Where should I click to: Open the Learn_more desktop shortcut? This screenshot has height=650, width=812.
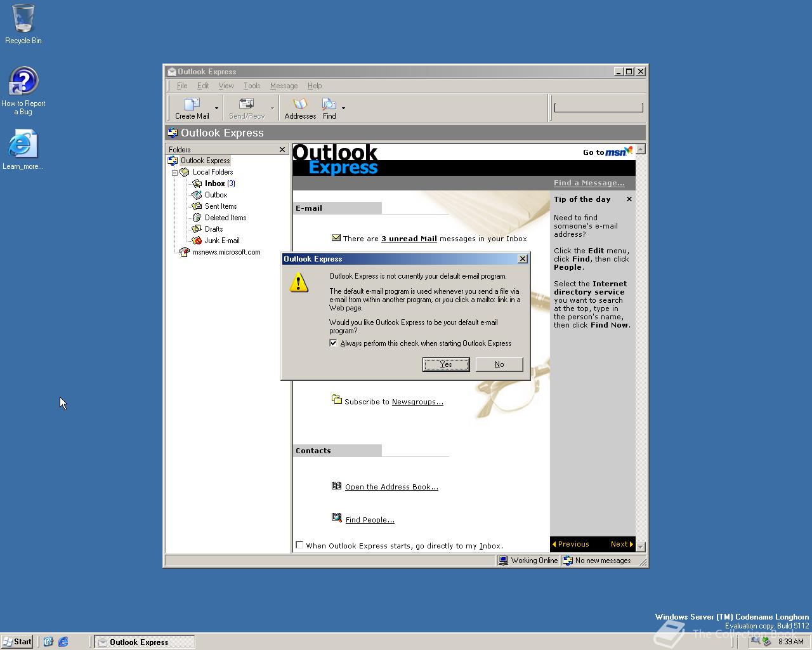pos(23,150)
